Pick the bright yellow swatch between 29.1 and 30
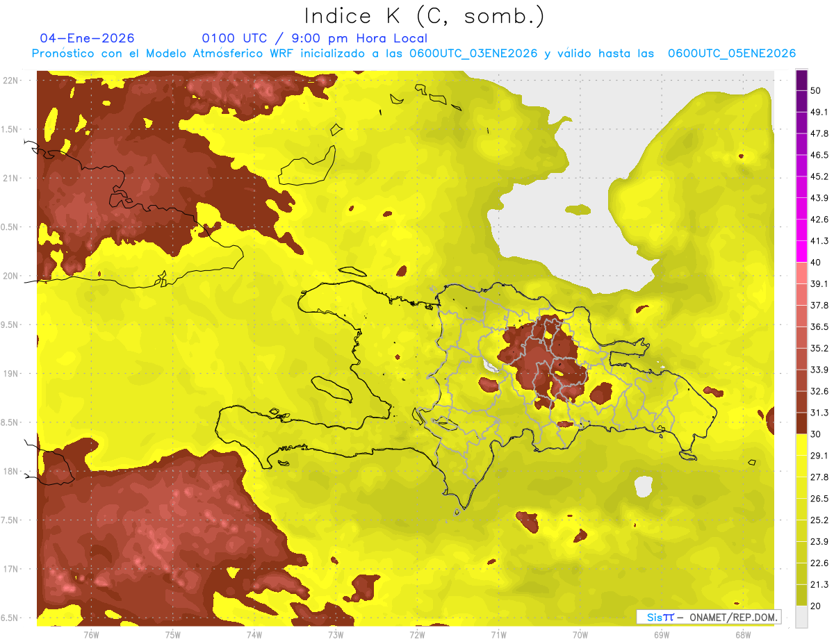Viewport: 834px width, 644px height. [801, 445]
